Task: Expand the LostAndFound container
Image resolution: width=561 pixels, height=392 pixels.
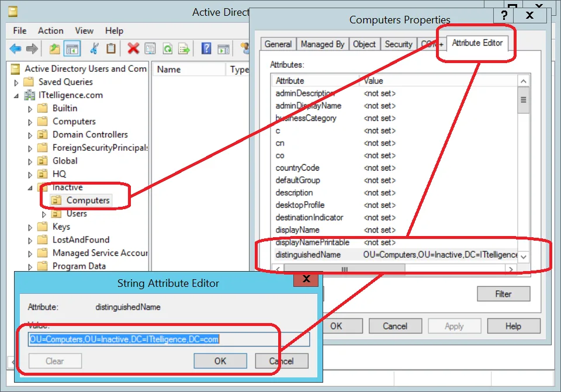Action: pyautogui.click(x=30, y=241)
